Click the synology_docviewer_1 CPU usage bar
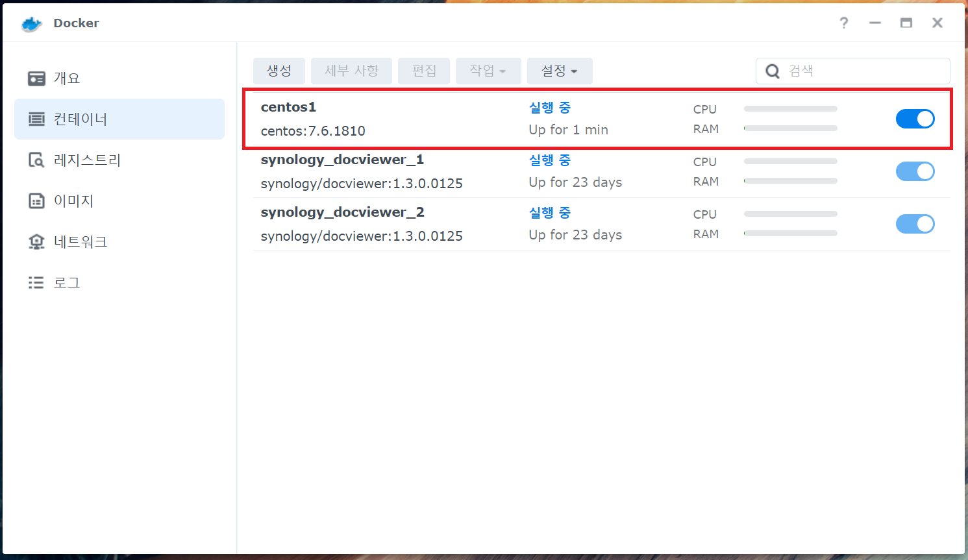This screenshot has width=968, height=560. (791, 162)
